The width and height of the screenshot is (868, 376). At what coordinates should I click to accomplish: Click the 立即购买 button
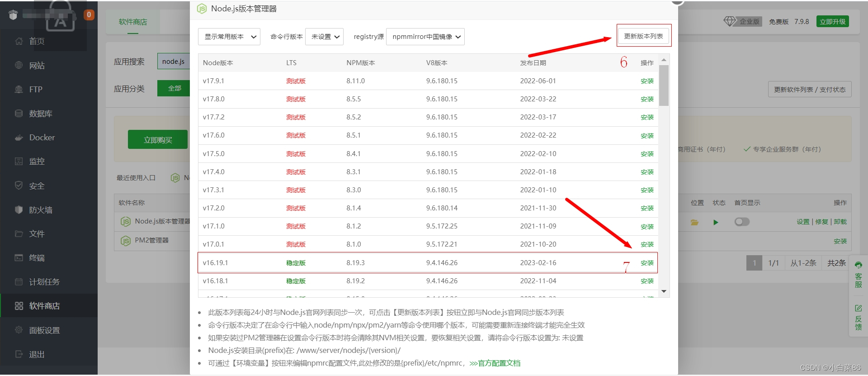point(158,140)
